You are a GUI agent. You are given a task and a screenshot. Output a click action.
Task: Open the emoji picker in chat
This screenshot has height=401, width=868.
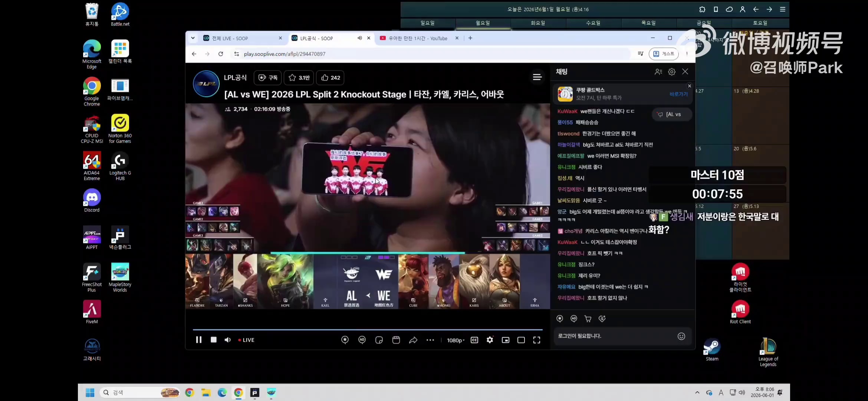pos(681,336)
